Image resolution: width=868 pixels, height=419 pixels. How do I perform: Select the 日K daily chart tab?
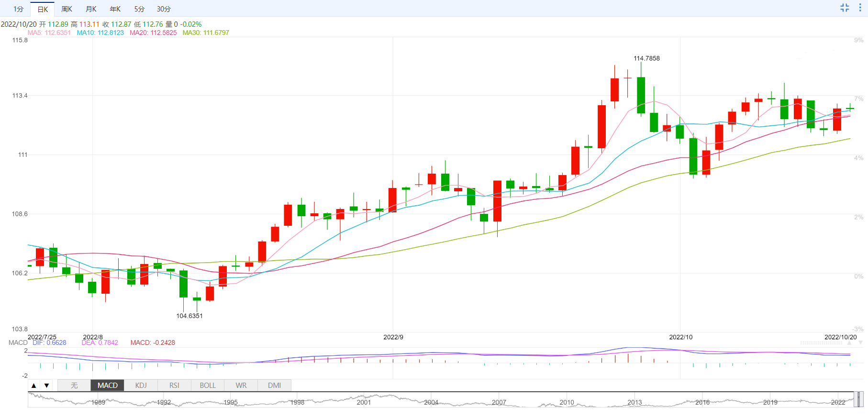tap(43, 9)
